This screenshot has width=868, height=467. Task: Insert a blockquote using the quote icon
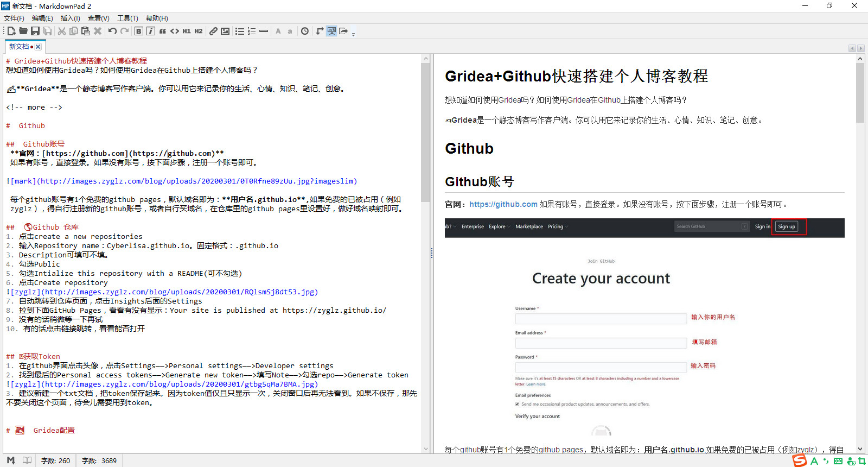163,31
